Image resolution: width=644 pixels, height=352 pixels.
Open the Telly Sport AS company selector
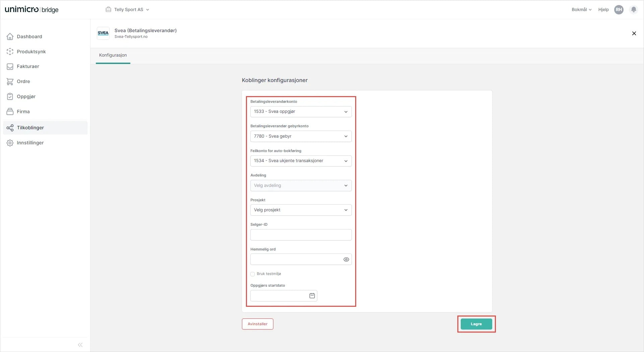click(128, 10)
